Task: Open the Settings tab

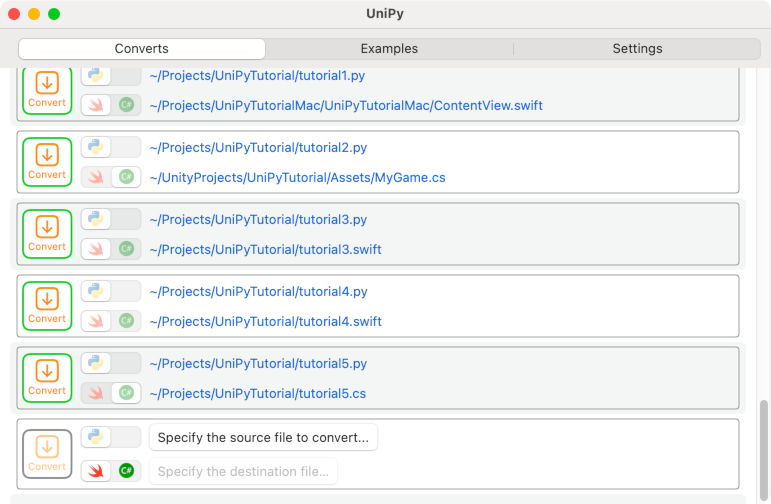Action: pyautogui.click(x=637, y=49)
